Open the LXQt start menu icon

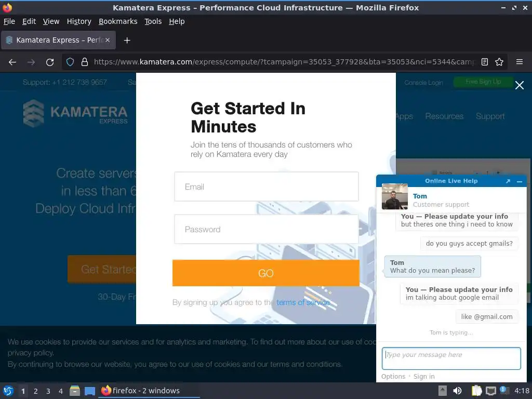pyautogui.click(x=8, y=391)
